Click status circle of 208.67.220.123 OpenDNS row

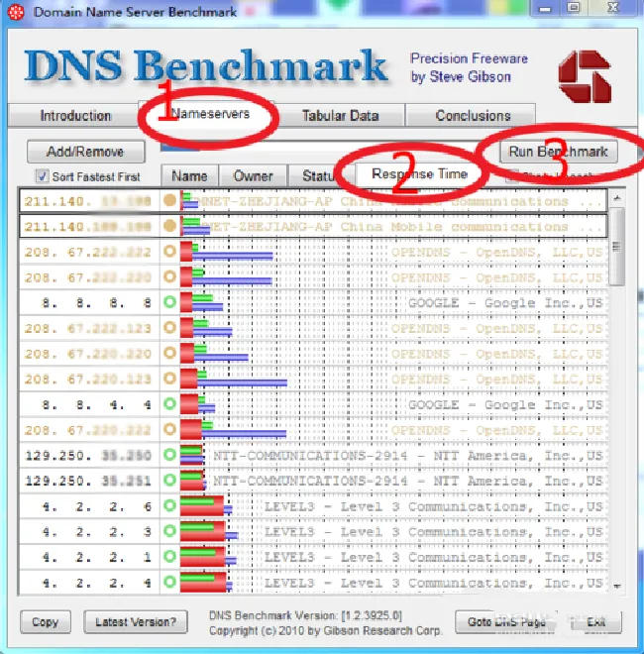pyautogui.click(x=169, y=379)
